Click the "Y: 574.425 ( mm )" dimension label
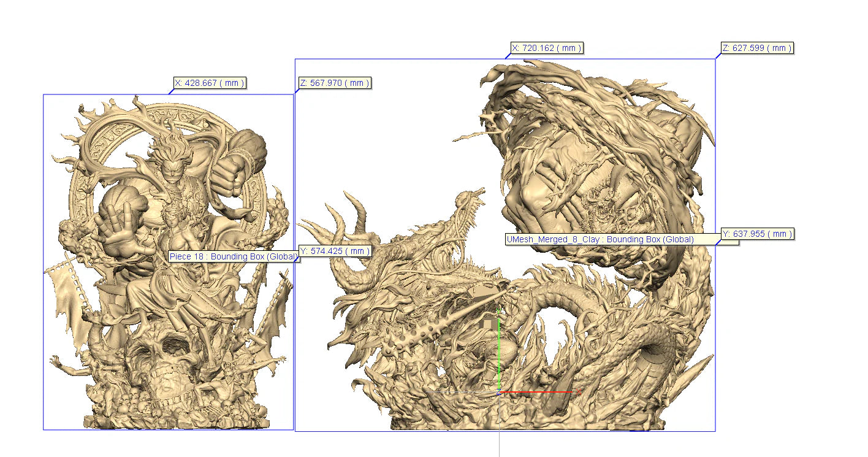 pyautogui.click(x=333, y=251)
